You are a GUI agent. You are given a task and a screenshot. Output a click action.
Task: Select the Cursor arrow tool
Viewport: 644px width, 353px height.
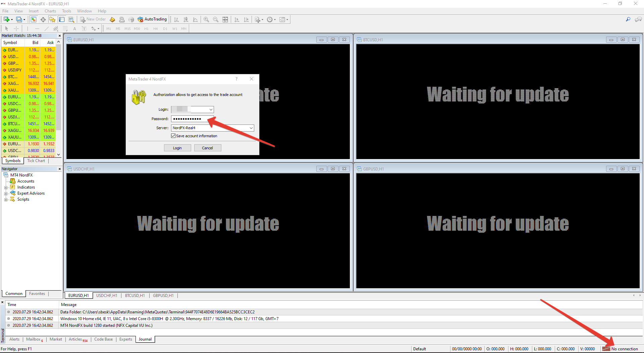tap(6, 29)
